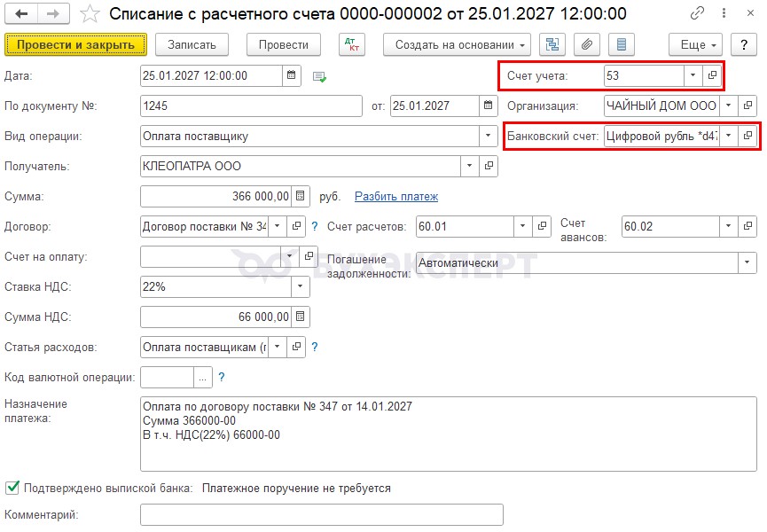Screen dimensions: 767x532
Task: Click Провести button
Action: click(284, 44)
